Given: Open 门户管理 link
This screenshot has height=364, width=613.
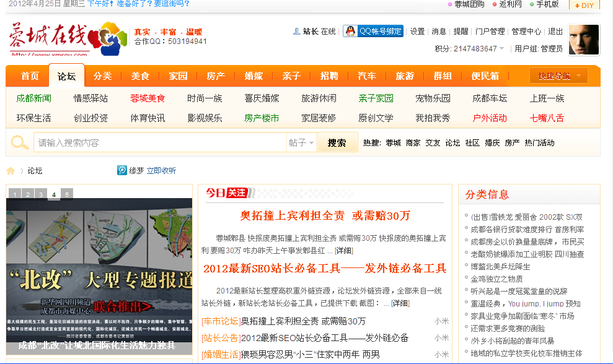Looking at the screenshot, I should [x=490, y=31].
